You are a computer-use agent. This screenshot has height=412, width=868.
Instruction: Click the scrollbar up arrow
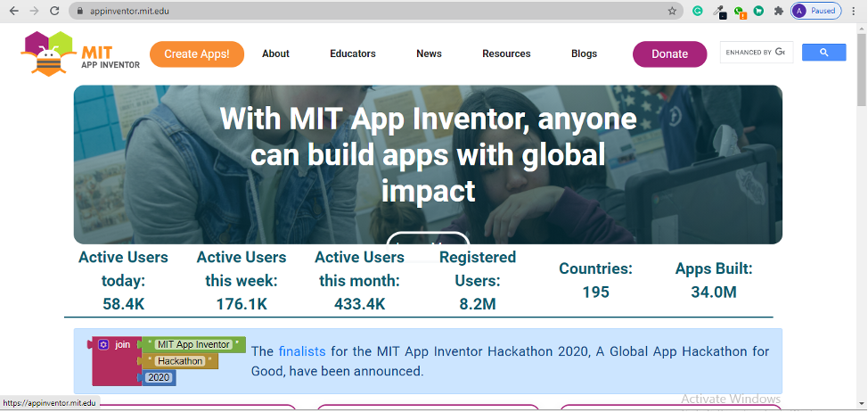click(x=862, y=28)
